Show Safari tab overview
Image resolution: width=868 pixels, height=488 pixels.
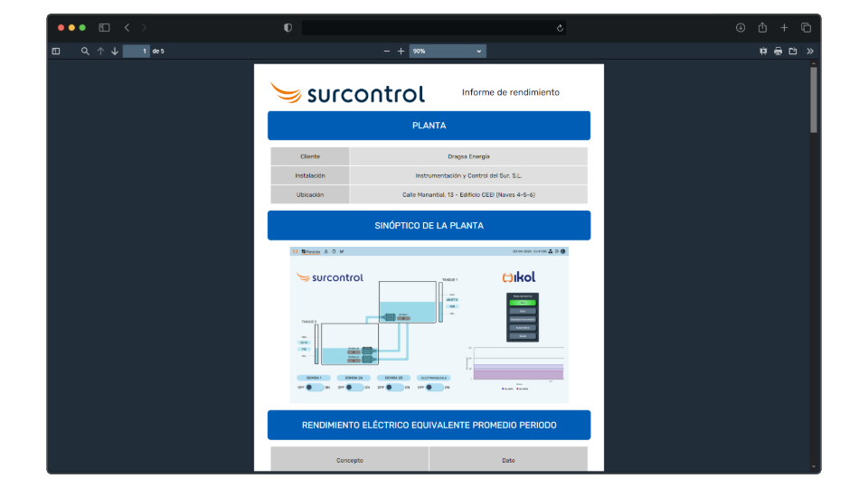(806, 28)
